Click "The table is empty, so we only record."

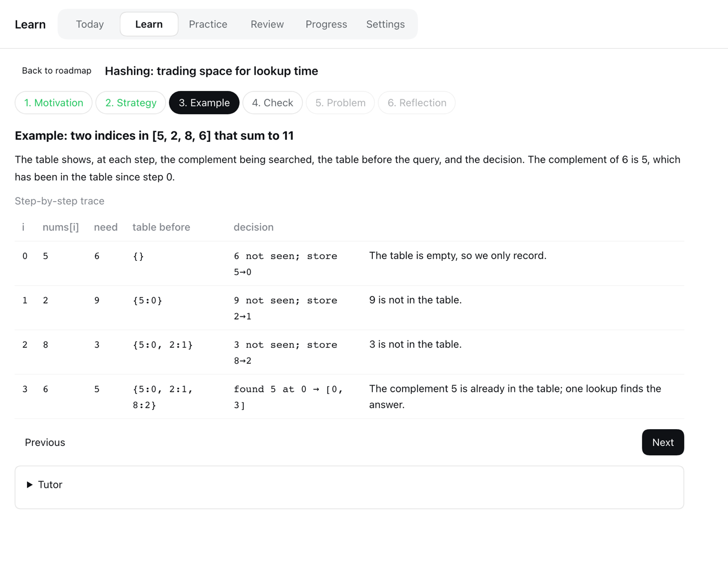458,256
